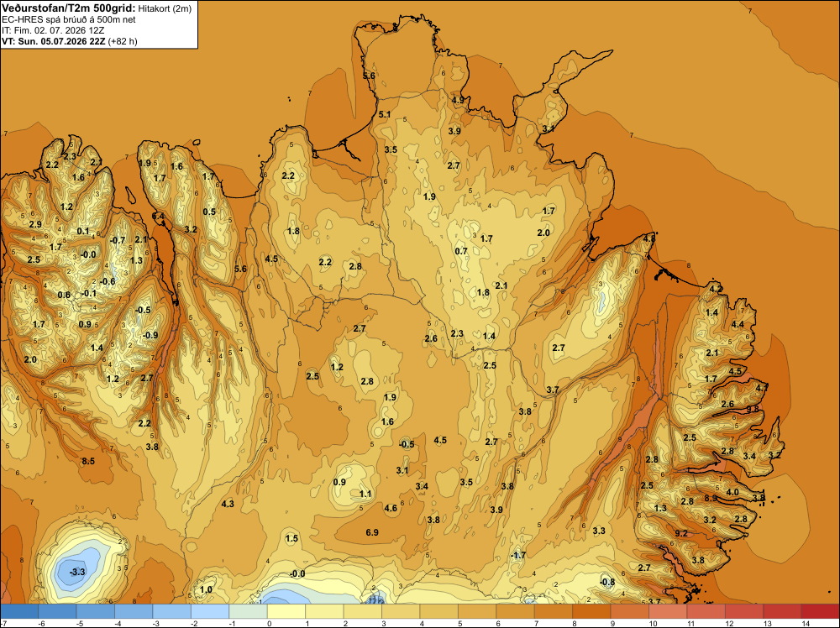The height and width of the screenshot is (628, 840).
Task: Click the "1.1" temperature value
Action: [x=365, y=494]
